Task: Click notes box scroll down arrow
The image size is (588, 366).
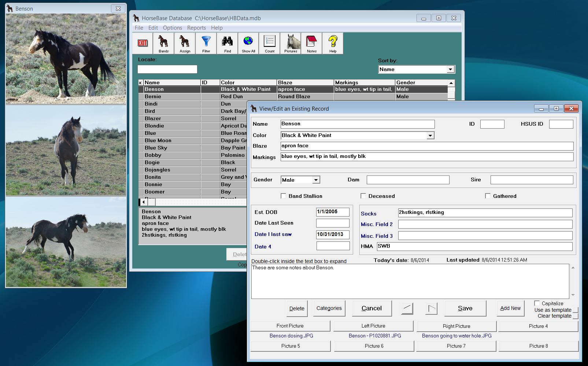Action: (x=573, y=295)
